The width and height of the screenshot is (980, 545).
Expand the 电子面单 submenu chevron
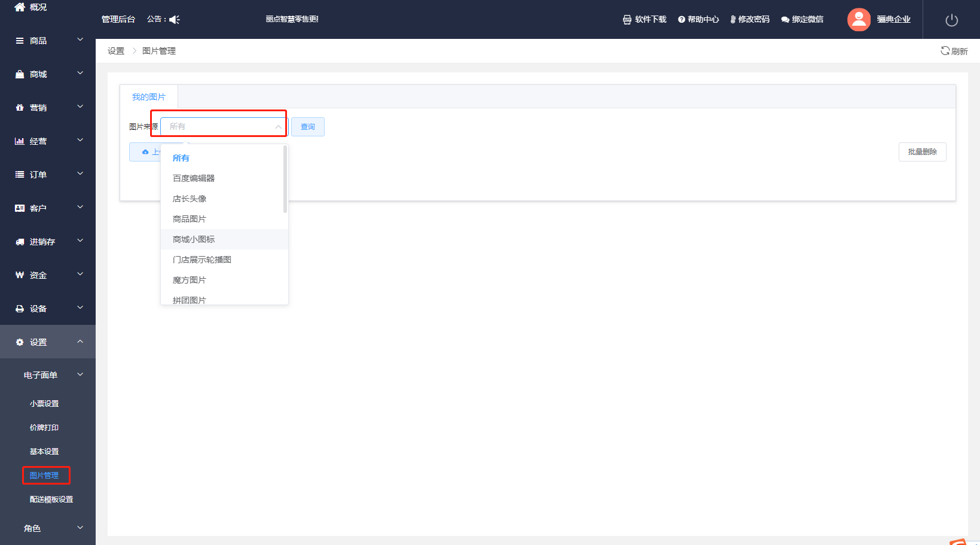80,375
